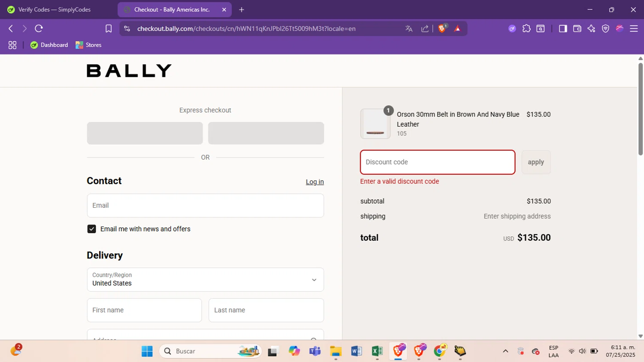The height and width of the screenshot is (362, 644).
Task: Open Brave VPN shield icon
Action: pos(605,28)
